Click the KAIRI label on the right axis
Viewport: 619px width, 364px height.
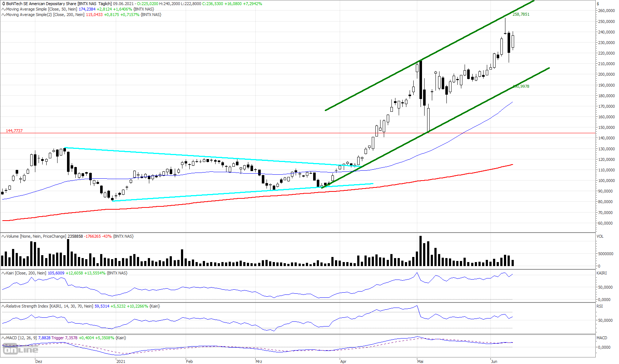click(602, 273)
